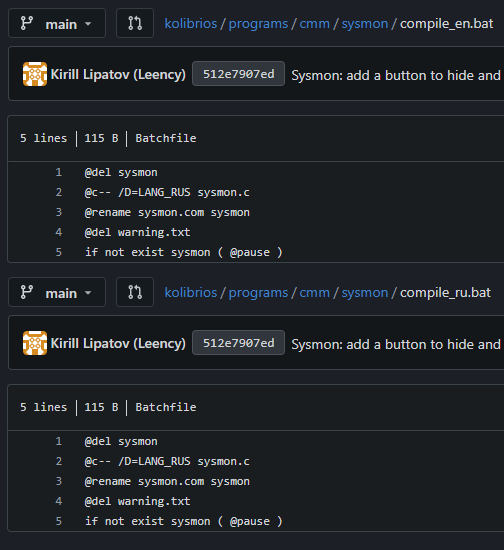The image size is (504, 550).
Task: Click Kirill Lipatov avatar in top commit
Action: pos(35,74)
